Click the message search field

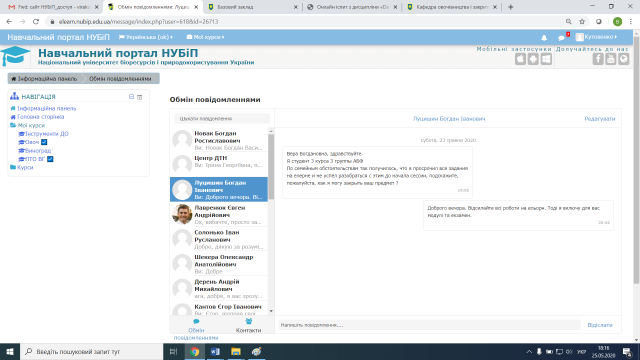point(222,118)
